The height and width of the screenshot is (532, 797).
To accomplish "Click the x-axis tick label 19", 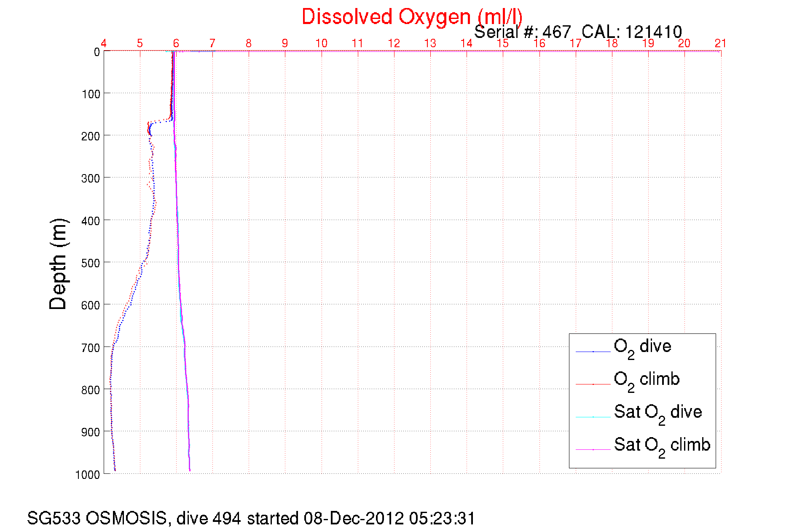I will (x=648, y=43).
